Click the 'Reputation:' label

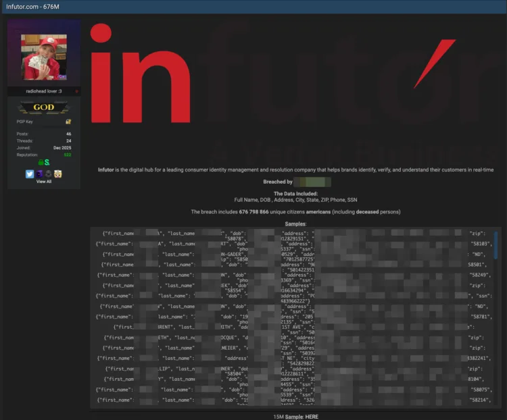(x=27, y=155)
